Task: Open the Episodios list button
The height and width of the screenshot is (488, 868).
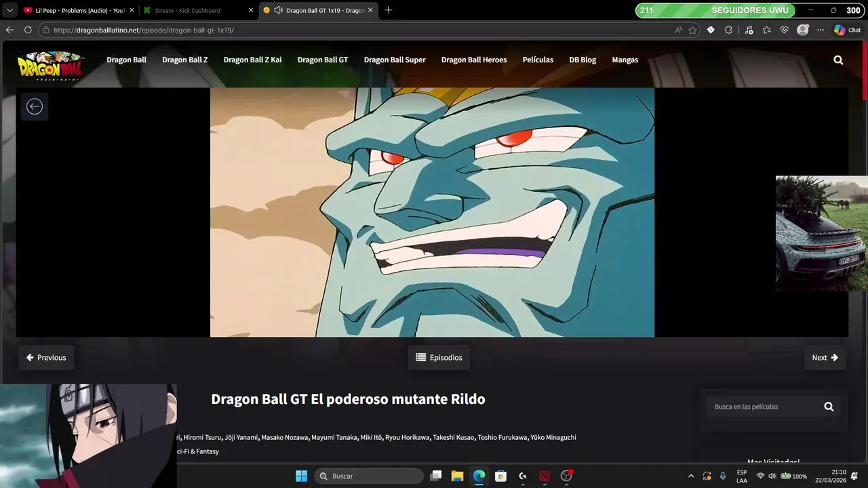Action: coord(439,357)
